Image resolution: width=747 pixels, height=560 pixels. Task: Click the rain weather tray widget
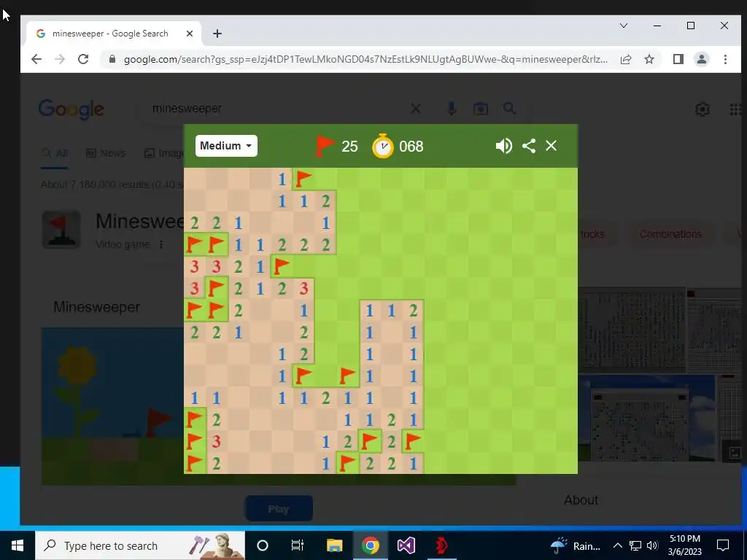click(576, 545)
